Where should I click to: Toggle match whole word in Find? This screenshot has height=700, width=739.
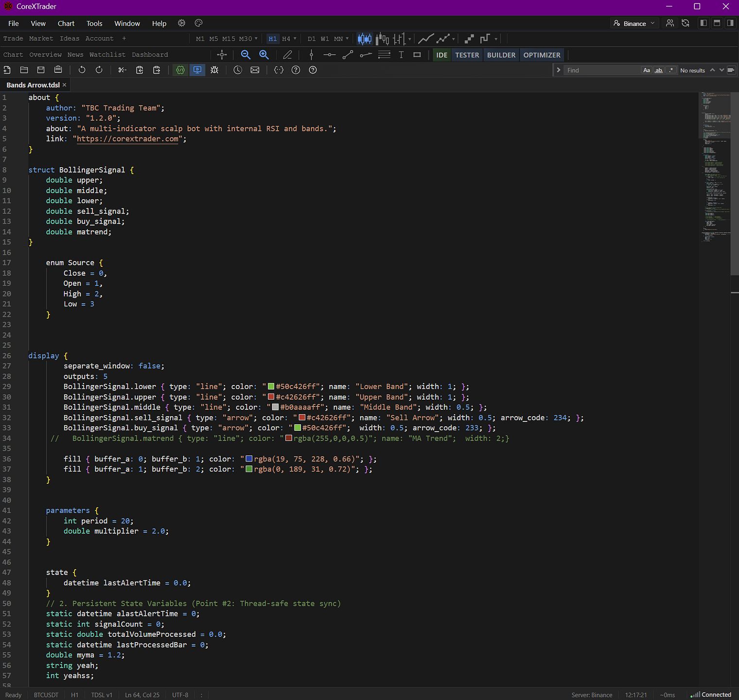pos(659,70)
